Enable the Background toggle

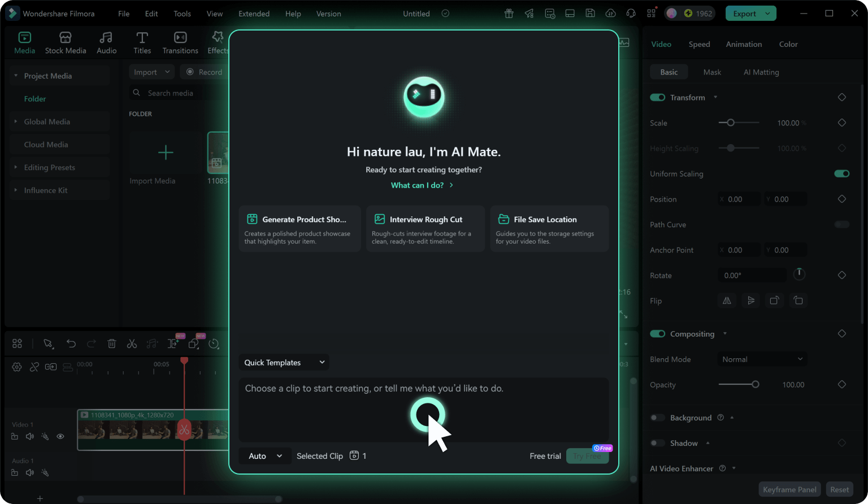click(x=657, y=418)
